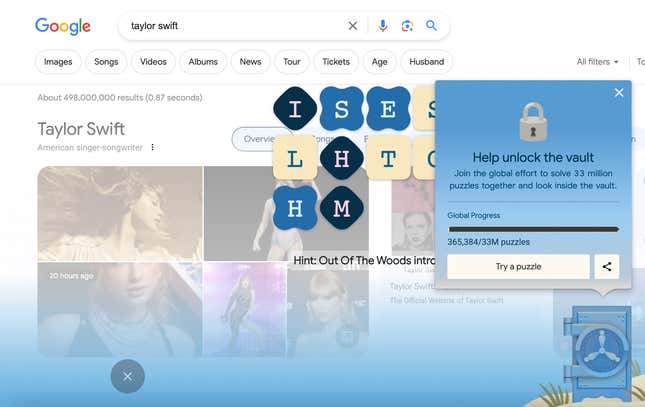Click the About 498,000,000 results text

[120, 98]
